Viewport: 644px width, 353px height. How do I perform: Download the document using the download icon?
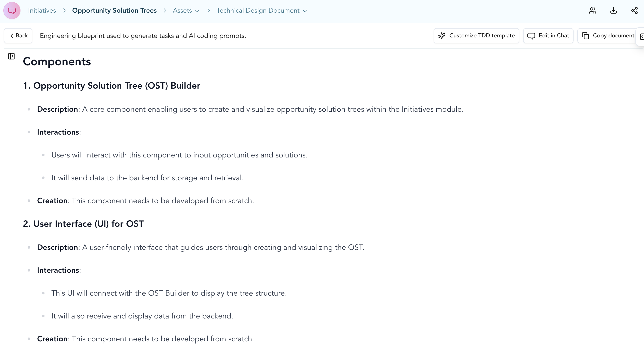[613, 10]
